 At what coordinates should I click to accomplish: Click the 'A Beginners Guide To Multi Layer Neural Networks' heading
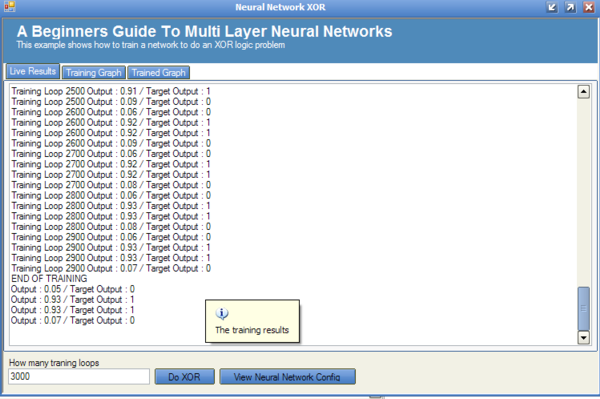[204, 31]
